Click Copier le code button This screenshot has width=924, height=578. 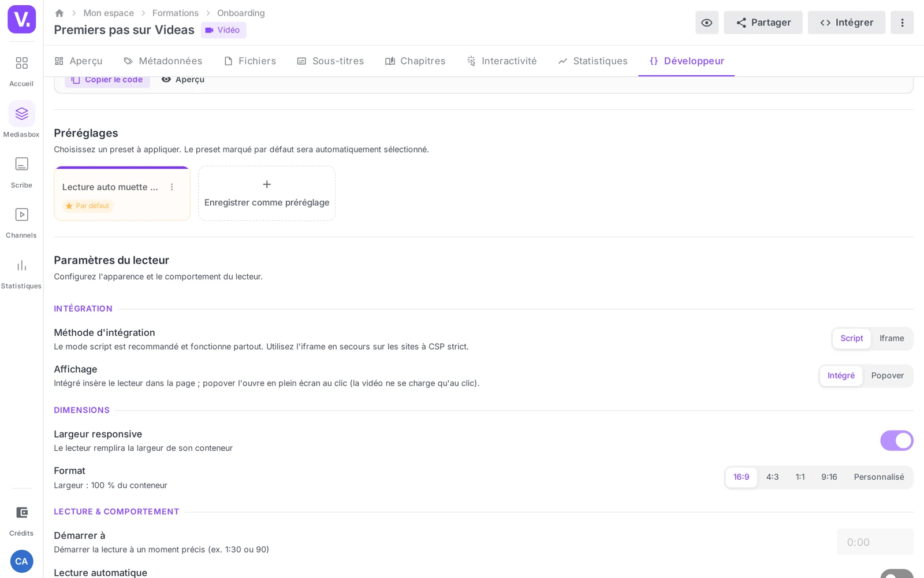[x=107, y=80]
